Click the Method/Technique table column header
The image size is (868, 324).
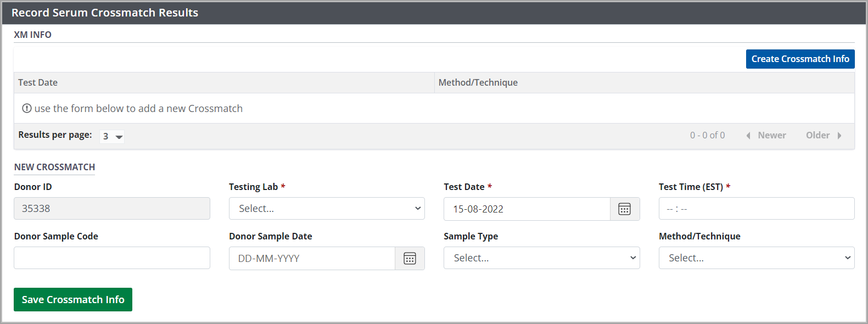click(478, 82)
